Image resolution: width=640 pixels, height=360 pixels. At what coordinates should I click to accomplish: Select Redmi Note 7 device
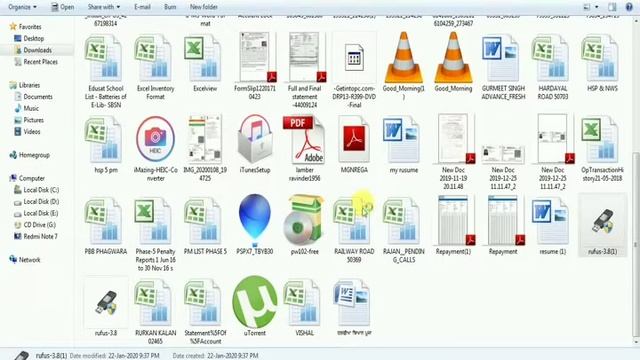36,236
